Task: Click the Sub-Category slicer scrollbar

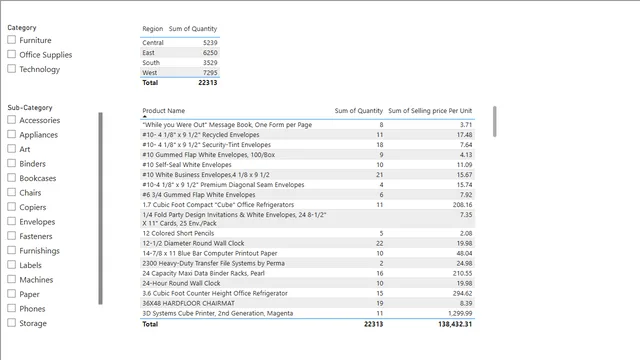Action: (x=100, y=208)
